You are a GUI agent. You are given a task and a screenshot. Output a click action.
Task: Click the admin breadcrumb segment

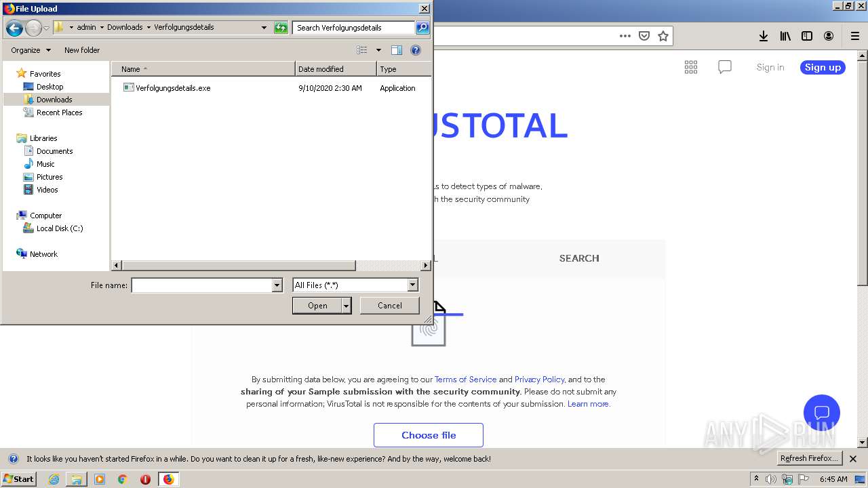pyautogui.click(x=86, y=28)
